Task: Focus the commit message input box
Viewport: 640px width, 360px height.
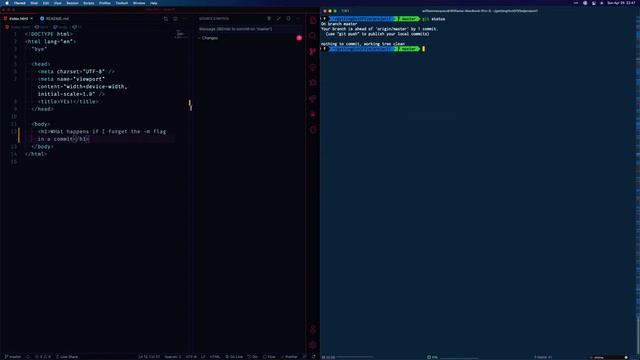Action: [x=250, y=29]
